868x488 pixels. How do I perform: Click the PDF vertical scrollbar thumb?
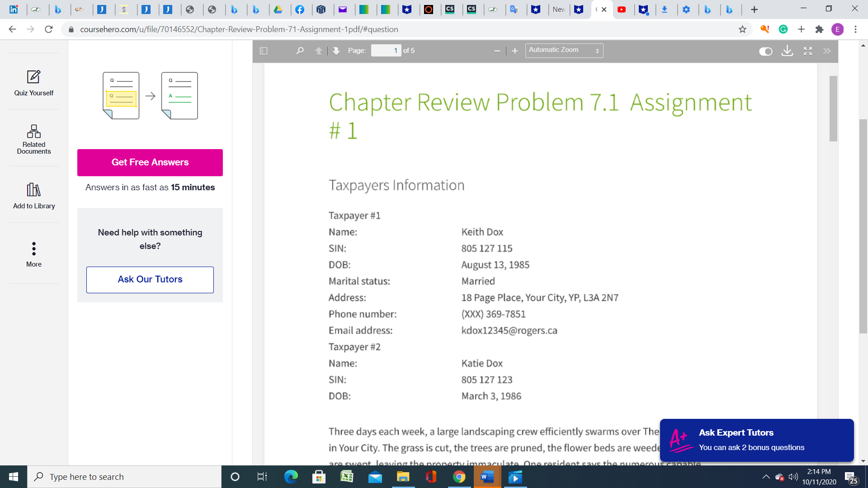tap(833, 108)
